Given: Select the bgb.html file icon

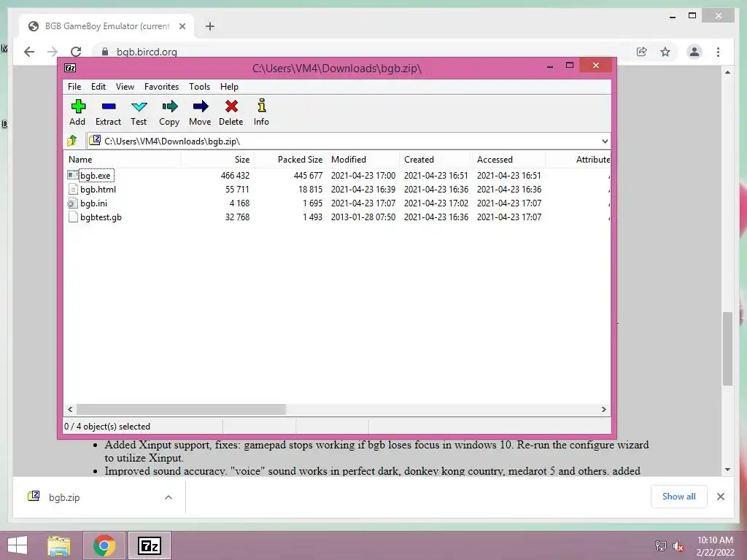Looking at the screenshot, I should coord(72,189).
